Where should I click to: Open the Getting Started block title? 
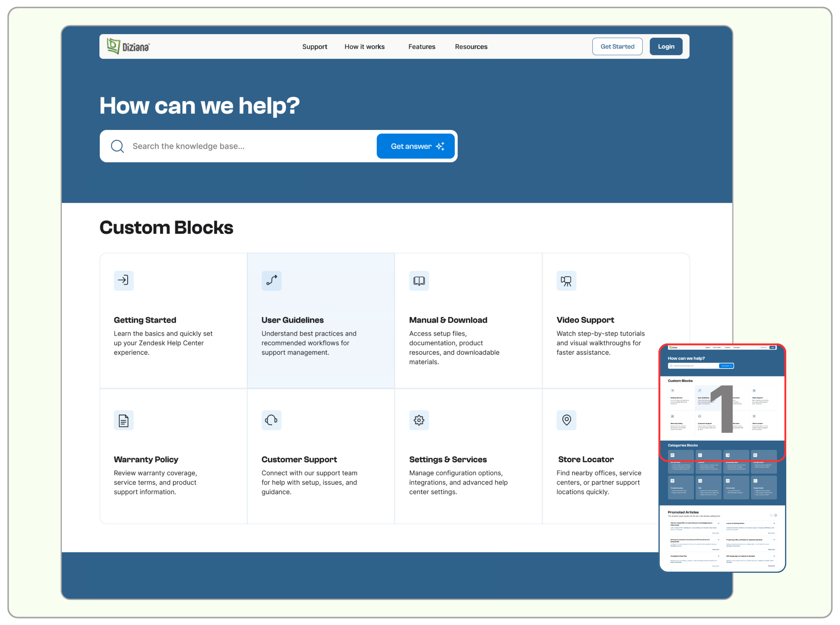145,320
